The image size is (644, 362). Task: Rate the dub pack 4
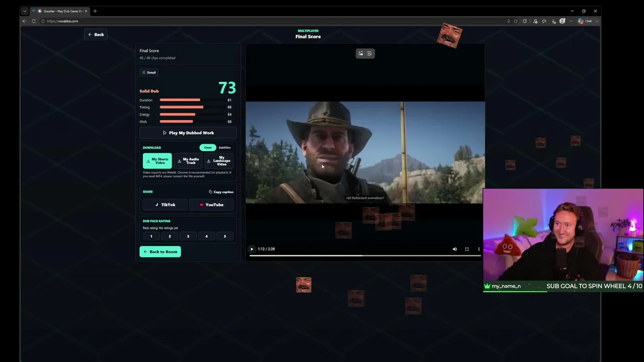pyautogui.click(x=206, y=236)
